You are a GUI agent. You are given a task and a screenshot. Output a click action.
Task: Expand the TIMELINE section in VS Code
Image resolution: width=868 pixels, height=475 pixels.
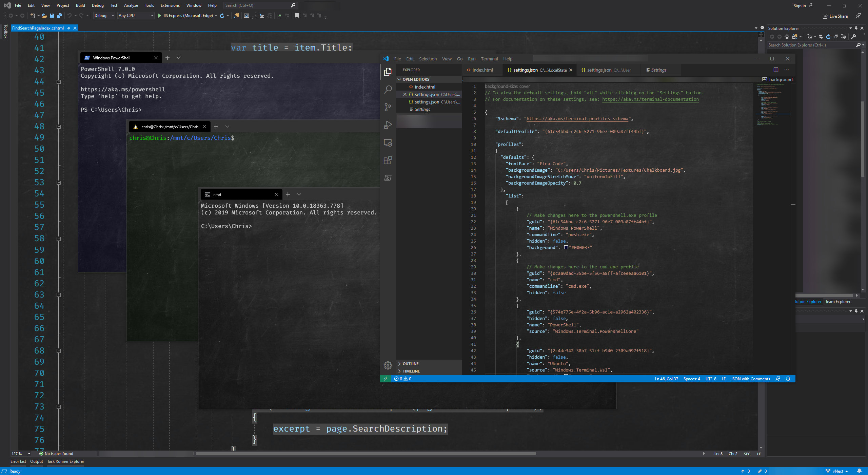coord(429,371)
